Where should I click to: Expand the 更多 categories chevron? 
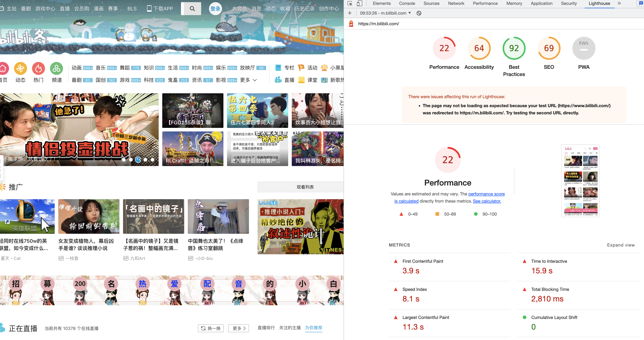point(255,80)
